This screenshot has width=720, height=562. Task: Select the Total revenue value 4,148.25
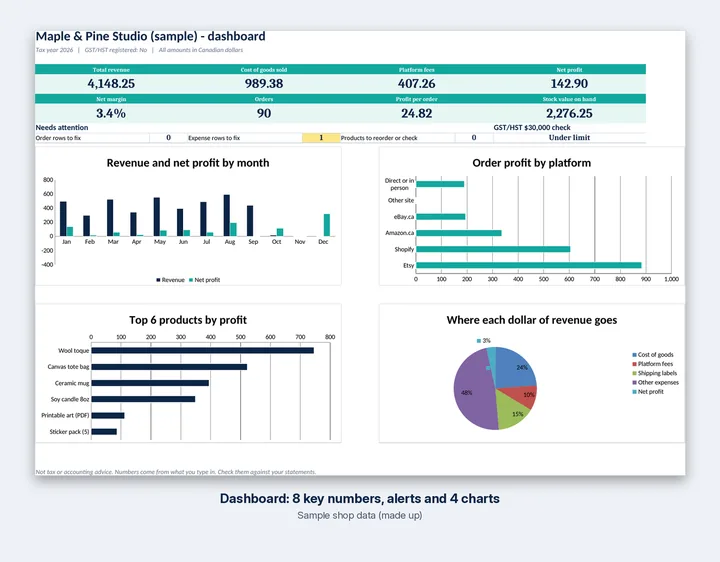click(111, 84)
